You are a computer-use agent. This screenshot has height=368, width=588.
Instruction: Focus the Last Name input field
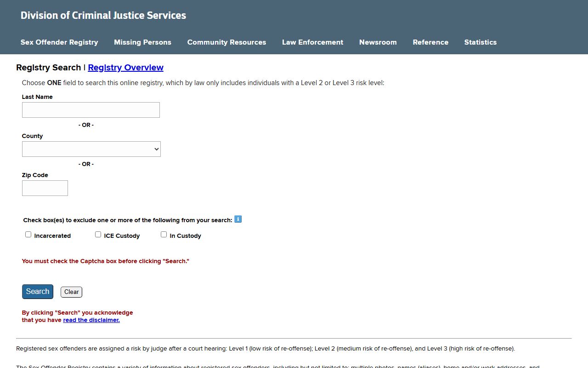(91, 110)
